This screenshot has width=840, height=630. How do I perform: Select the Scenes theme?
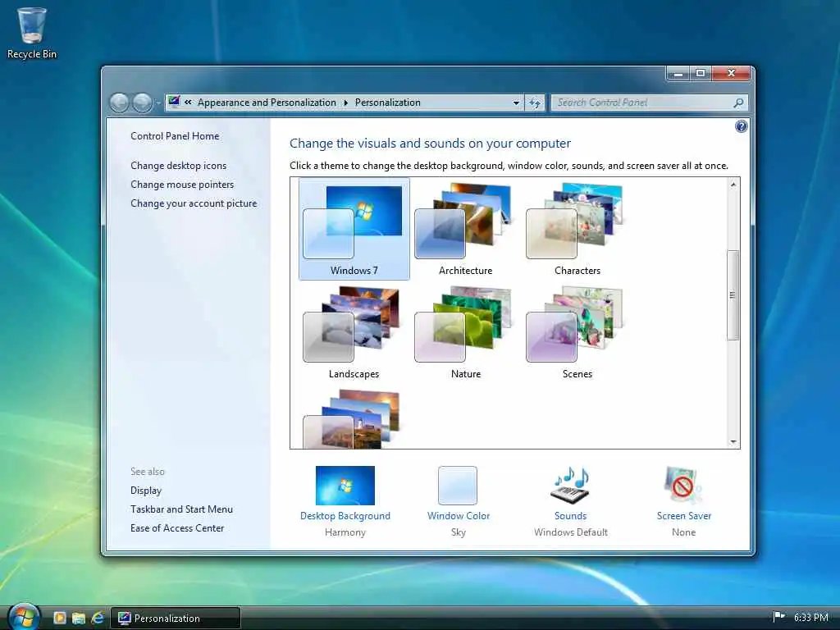pos(577,332)
